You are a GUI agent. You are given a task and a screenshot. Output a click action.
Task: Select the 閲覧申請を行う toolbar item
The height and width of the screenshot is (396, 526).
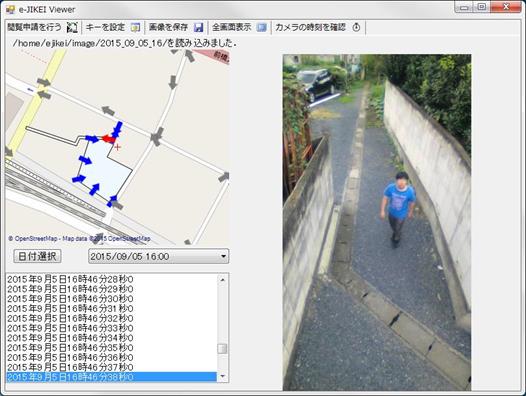coord(42,28)
